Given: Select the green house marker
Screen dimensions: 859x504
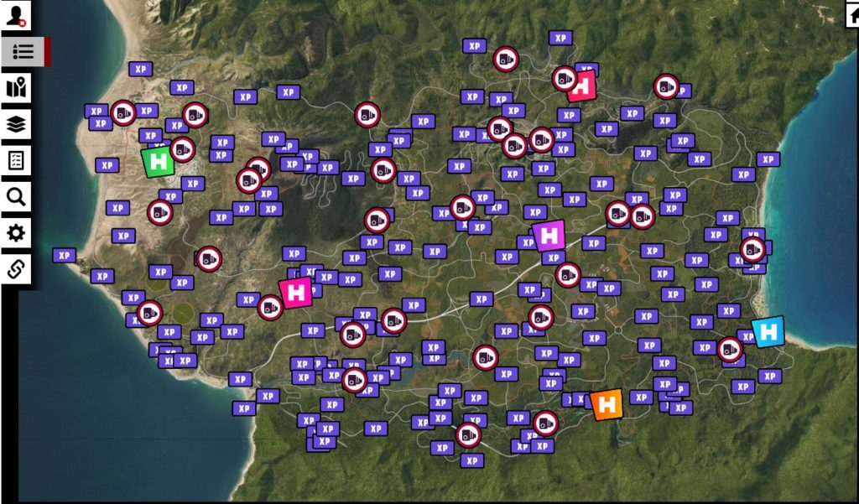Looking at the screenshot, I should [x=158, y=162].
